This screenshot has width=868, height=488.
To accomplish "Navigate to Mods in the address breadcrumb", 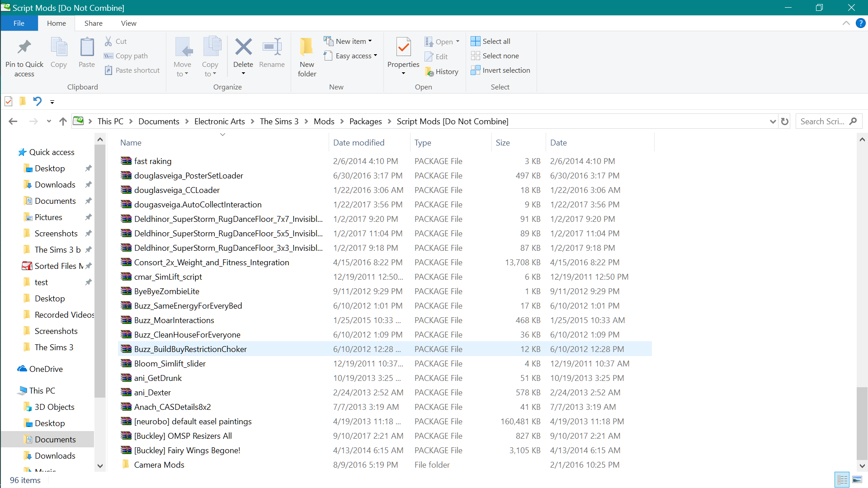I will tap(324, 121).
